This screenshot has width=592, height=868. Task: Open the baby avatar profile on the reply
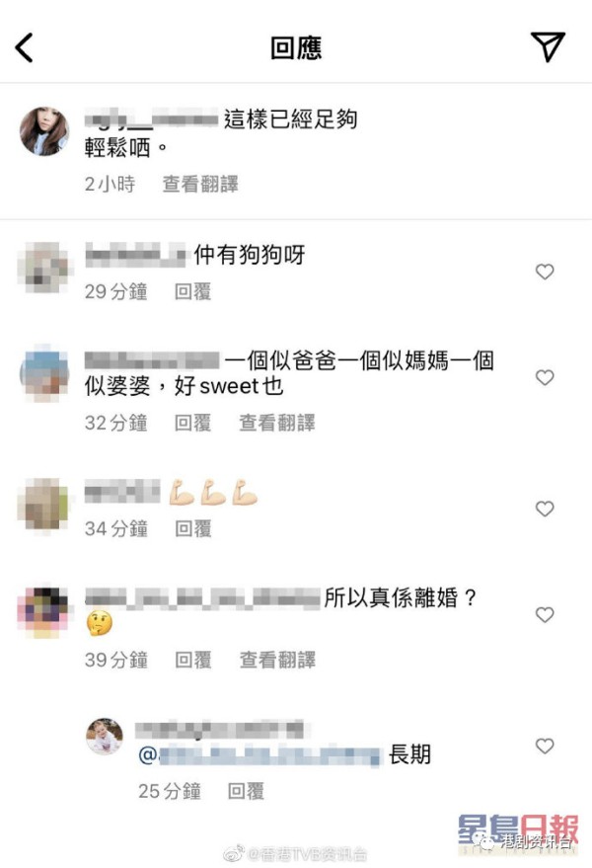105,737
